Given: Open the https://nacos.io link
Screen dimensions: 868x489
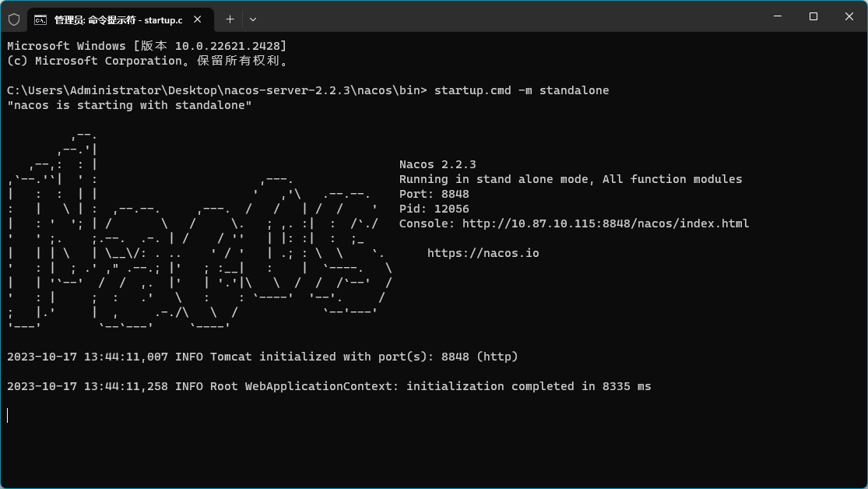Looking at the screenshot, I should tap(483, 253).
